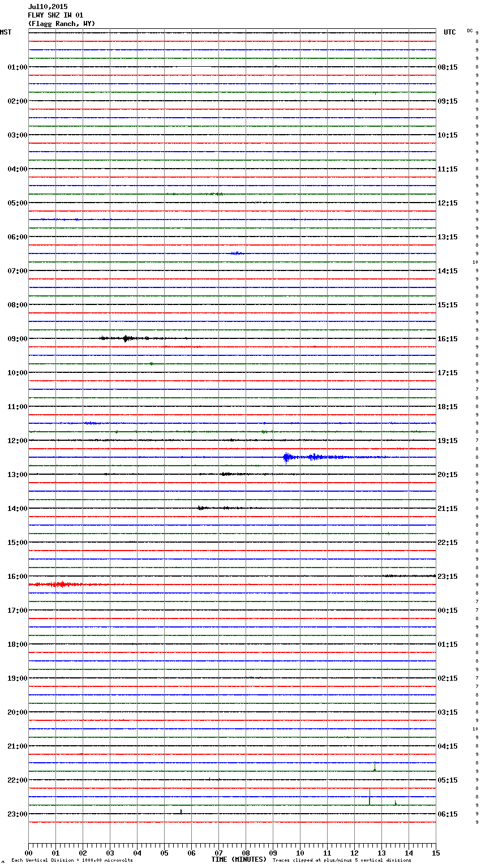Image resolution: width=481 pixels, height=868 pixels.
Task: Click the 06:00 MST row label
Action: 18,237
